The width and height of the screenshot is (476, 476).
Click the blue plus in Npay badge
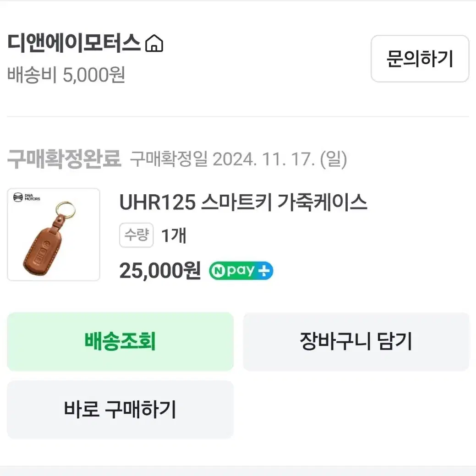(x=264, y=271)
